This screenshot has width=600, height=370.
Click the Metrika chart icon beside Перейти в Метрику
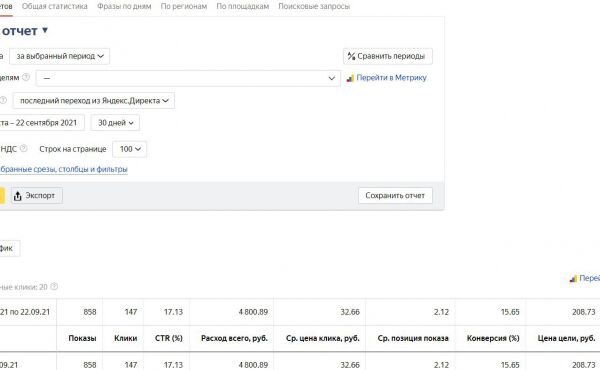tap(350, 78)
